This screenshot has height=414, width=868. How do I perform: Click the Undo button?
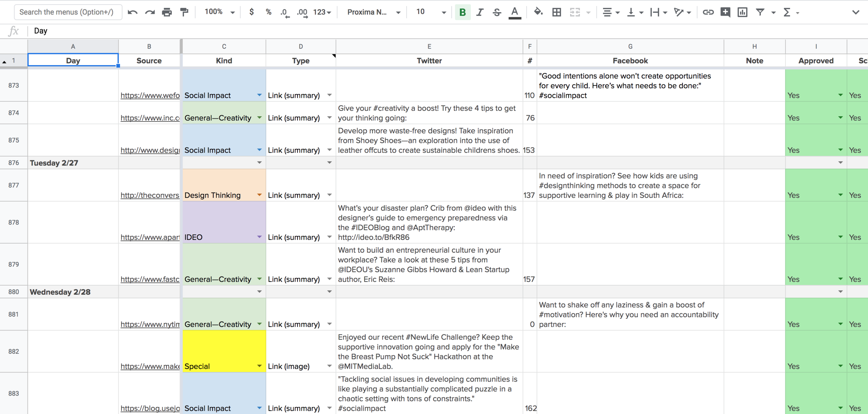(132, 12)
